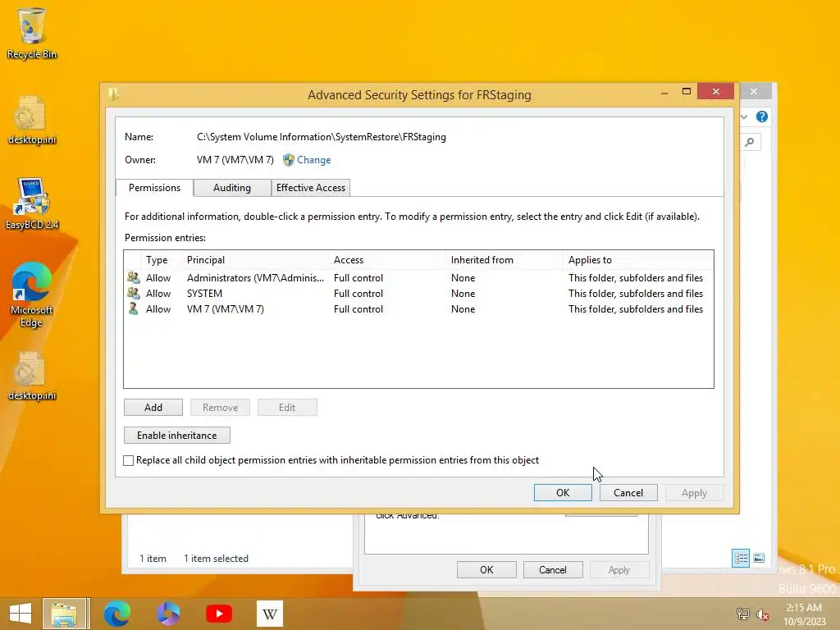Check Replace all child object permission entries
Image resolution: width=840 pixels, height=630 pixels.
(129, 460)
